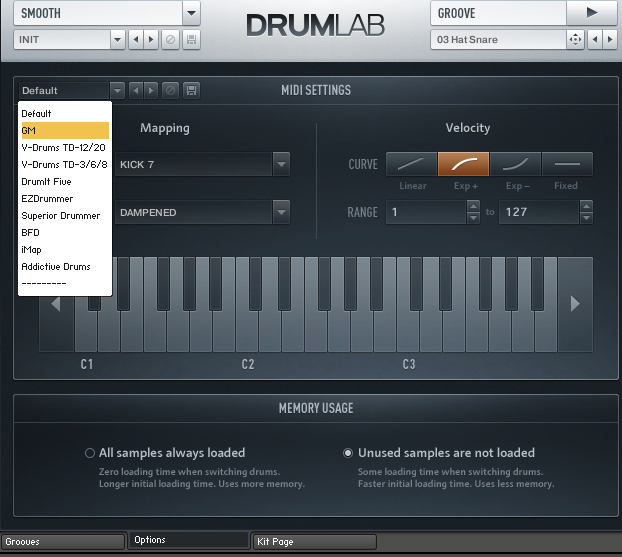Play the groove with the play button
The image size is (622, 557).
tap(591, 13)
